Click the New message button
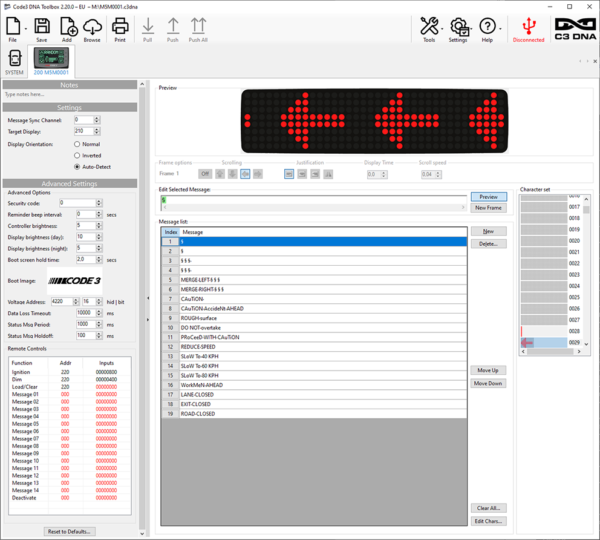Viewport: 600px width, 540px height. (x=489, y=231)
